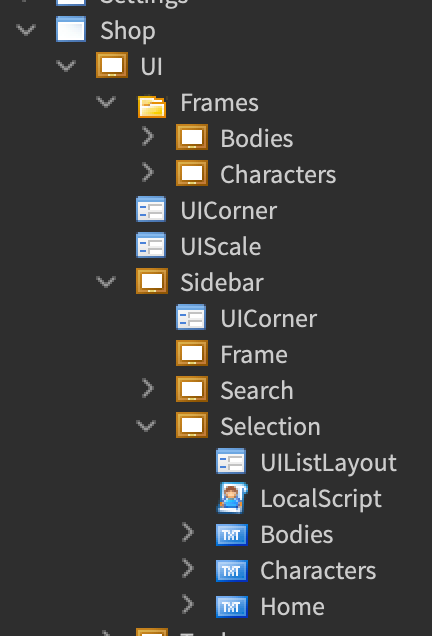Expand Characters under Frames

click(x=148, y=173)
